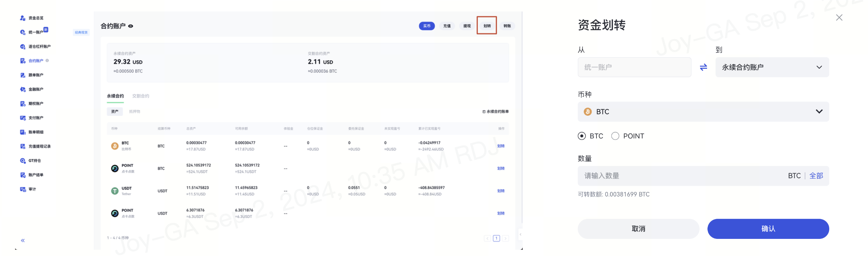
Task: Toggle balance visibility eye next to 合约账户
Action: (131, 26)
